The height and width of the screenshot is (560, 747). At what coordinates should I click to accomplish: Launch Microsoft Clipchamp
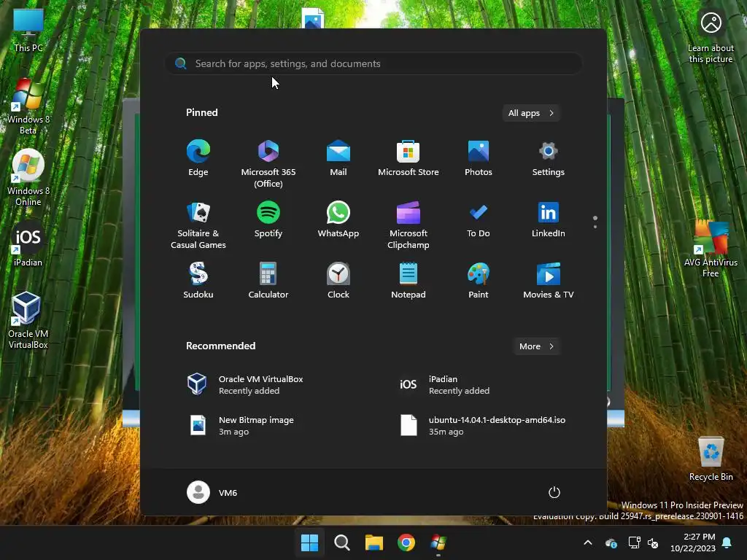(x=409, y=225)
